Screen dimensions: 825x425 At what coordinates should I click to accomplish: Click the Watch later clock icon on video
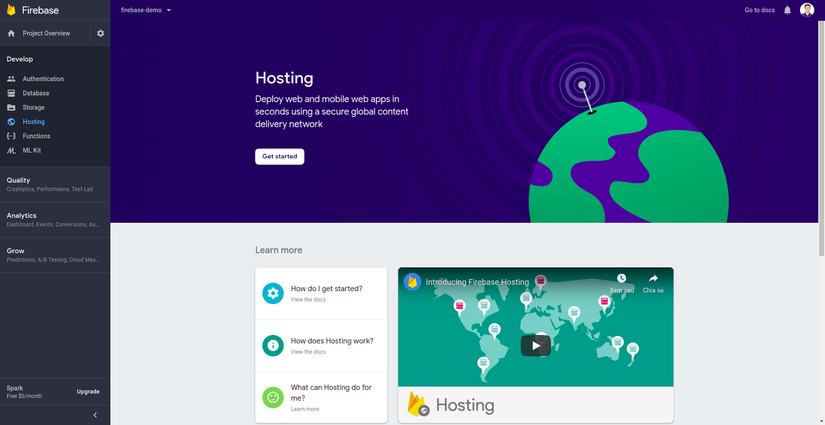pyautogui.click(x=621, y=278)
